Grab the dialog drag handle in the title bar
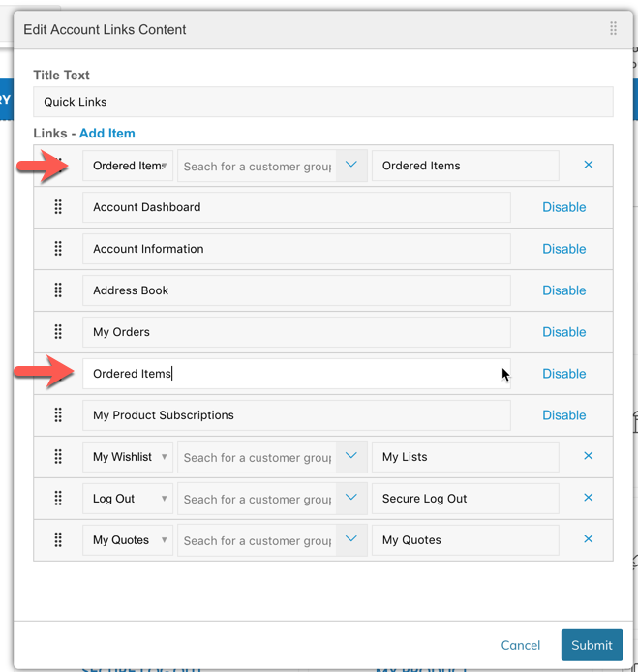The height and width of the screenshot is (672, 638). (613, 29)
